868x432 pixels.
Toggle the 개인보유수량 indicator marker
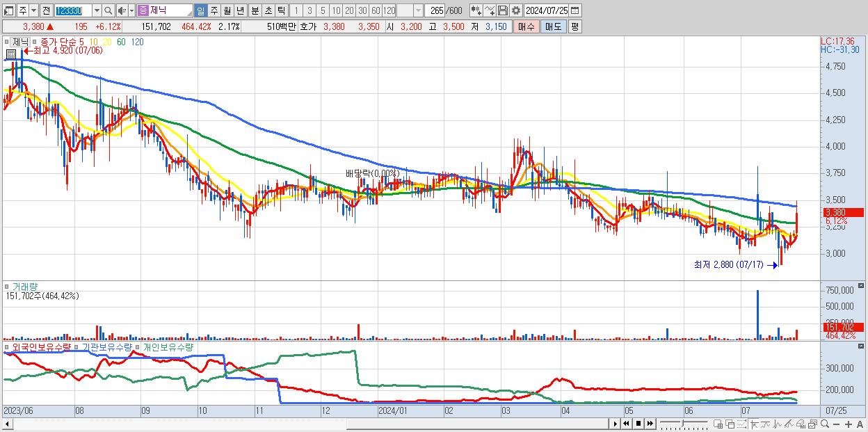[138, 346]
